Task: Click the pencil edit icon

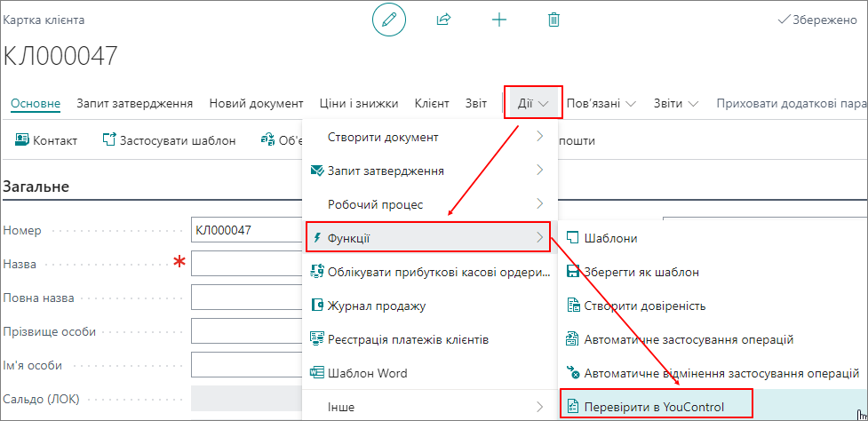Action: [388, 20]
